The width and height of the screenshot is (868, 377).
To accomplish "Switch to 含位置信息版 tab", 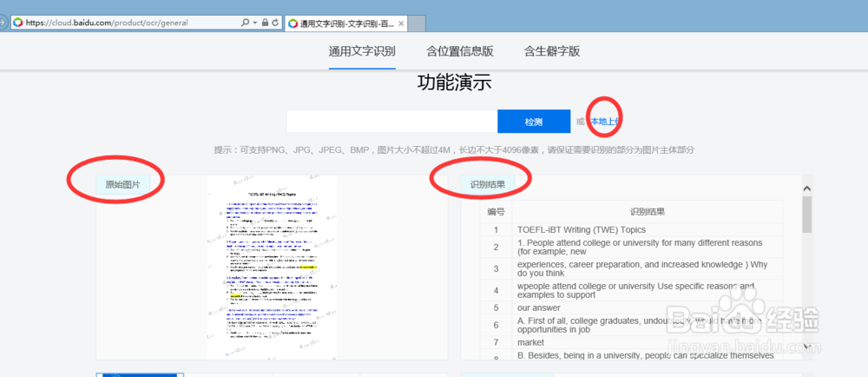I will pyautogui.click(x=459, y=52).
